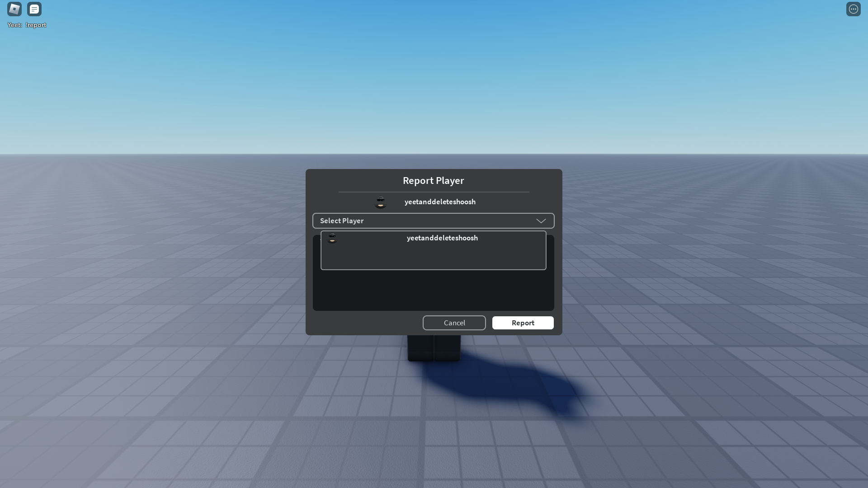Image resolution: width=868 pixels, height=488 pixels.
Task: Click the chat bubble icon beside the Roblox logo
Action: tap(34, 9)
